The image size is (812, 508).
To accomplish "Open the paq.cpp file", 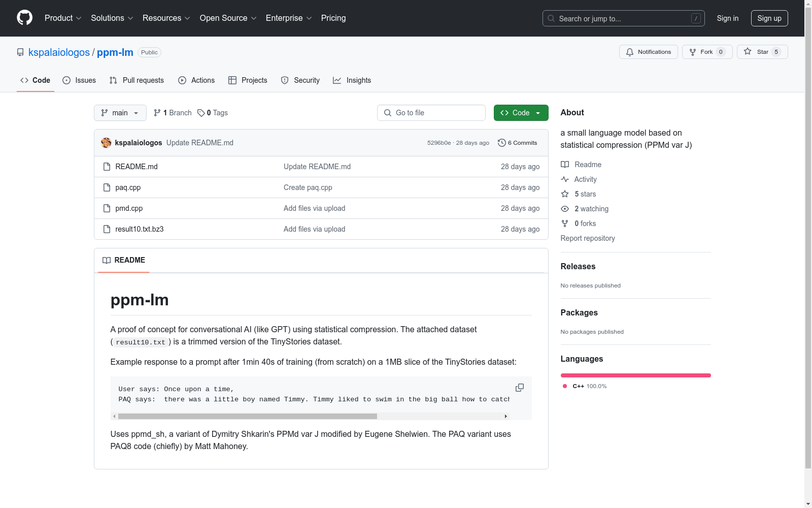I will click(128, 187).
